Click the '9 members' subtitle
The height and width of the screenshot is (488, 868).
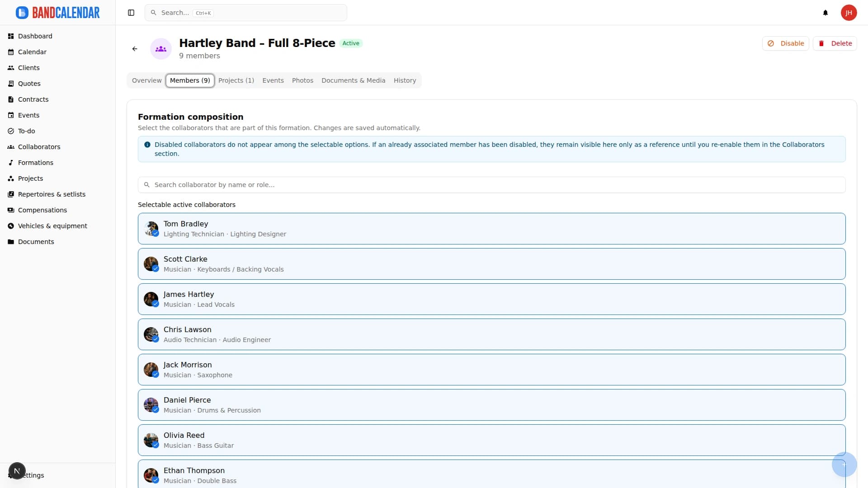(199, 56)
